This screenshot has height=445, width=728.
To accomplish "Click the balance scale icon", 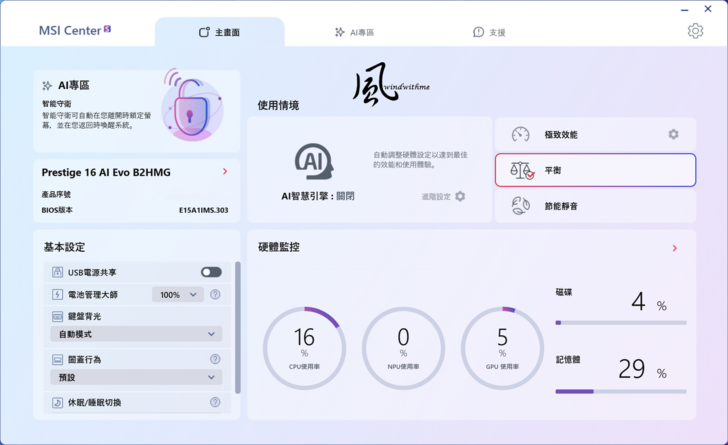I will coord(522,170).
